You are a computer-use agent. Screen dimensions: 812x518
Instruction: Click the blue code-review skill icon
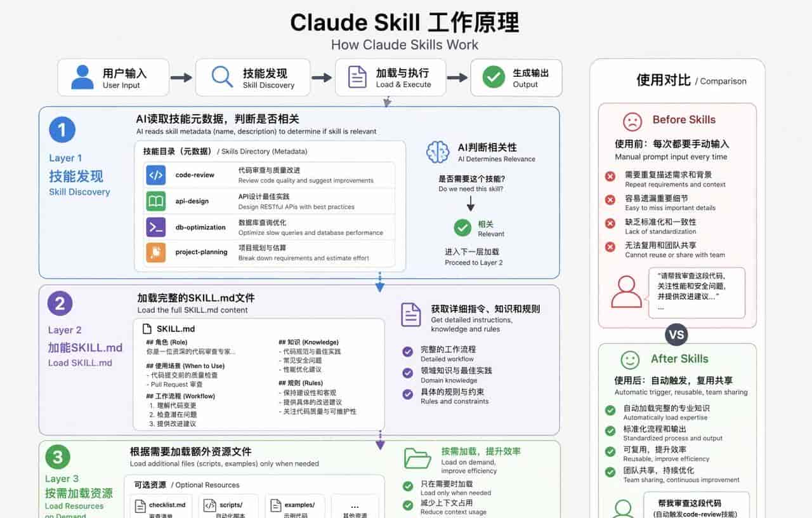pos(156,175)
